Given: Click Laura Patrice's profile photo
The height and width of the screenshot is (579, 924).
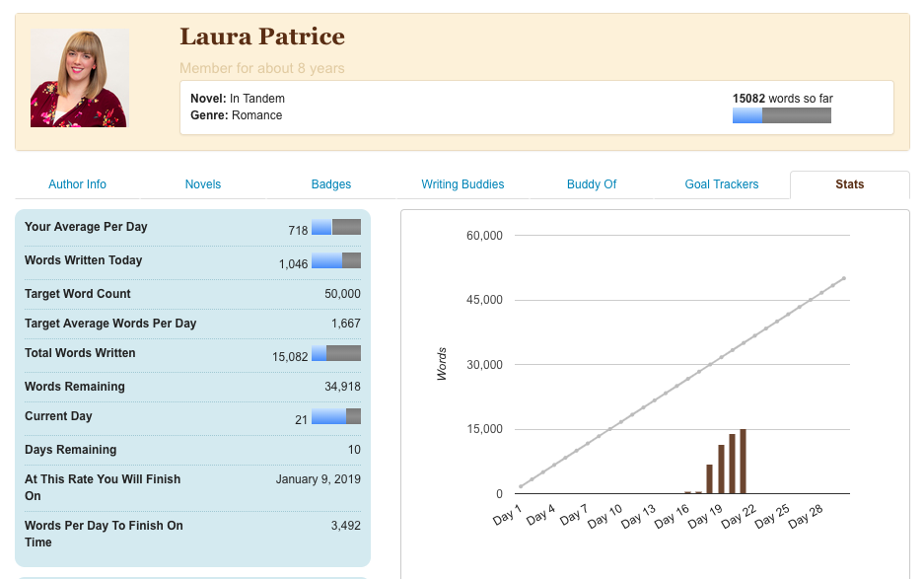Looking at the screenshot, I should pos(79,78).
